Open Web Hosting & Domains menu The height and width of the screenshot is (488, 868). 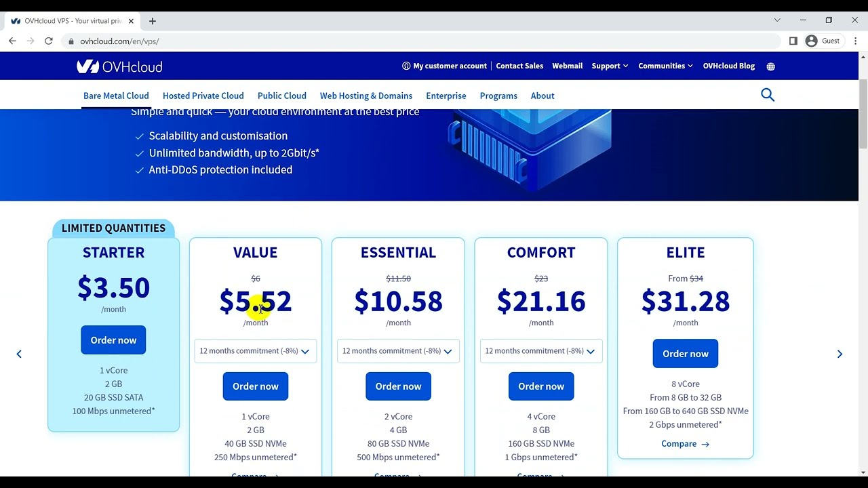click(366, 96)
